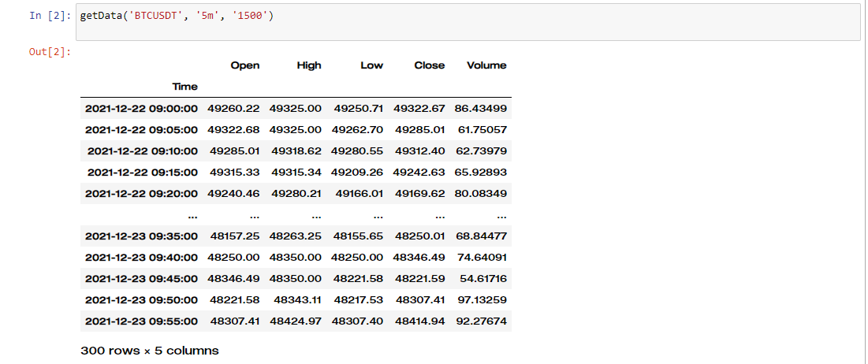Image resolution: width=868 pixels, height=364 pixels.
Task: Click Low value 49262.70
Action: [357, 130]
